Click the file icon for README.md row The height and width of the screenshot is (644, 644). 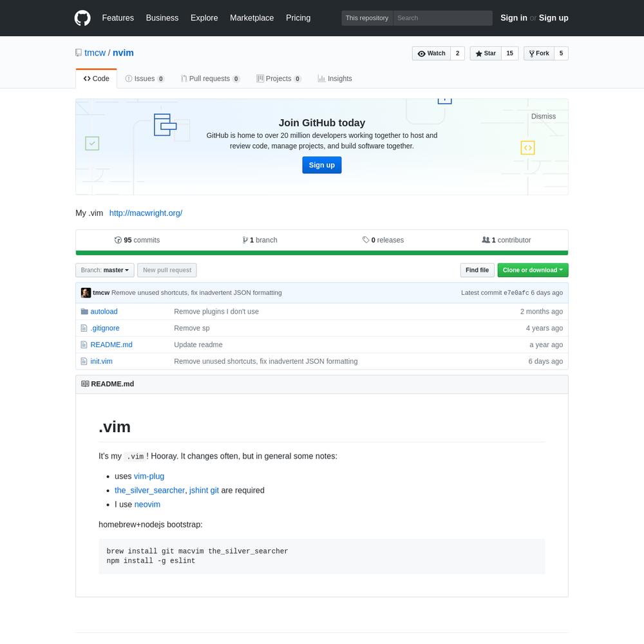[x=84, y=345]
